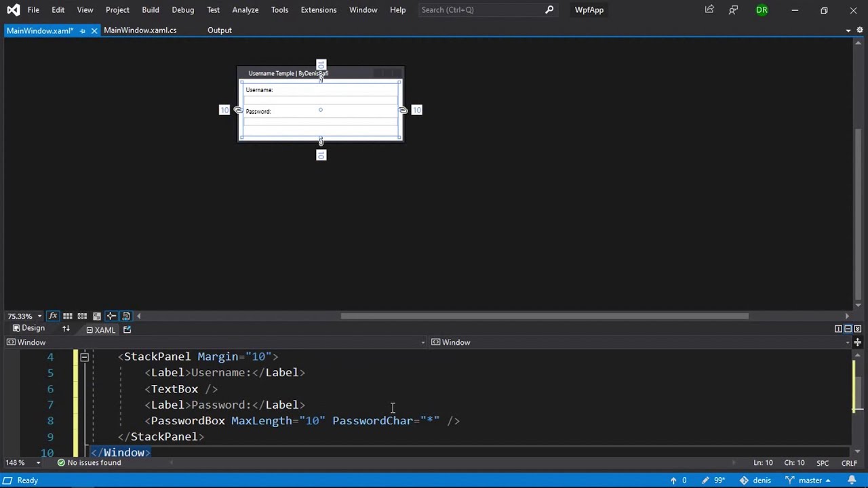Open the Project menu
Viewport: 868px width, 488px height.
click(x=117, y=9)
